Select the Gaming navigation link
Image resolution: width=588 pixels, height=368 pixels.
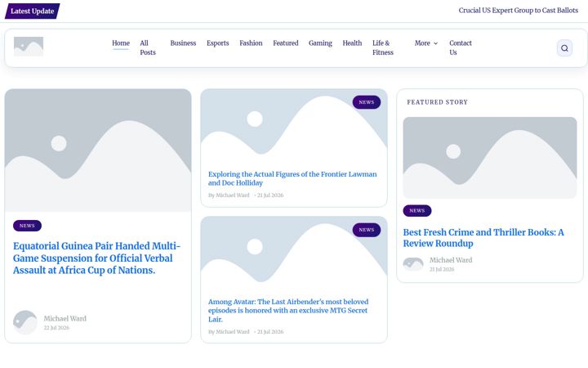tap(320, 43)
